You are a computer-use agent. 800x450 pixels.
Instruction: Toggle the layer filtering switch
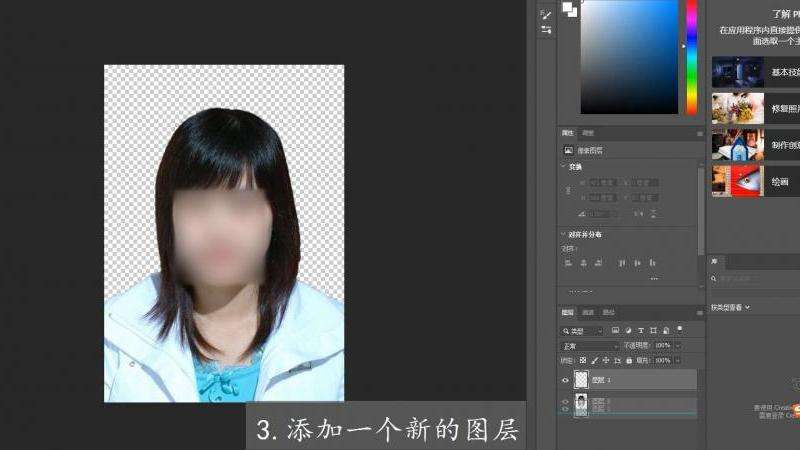(x=680, y=329)
